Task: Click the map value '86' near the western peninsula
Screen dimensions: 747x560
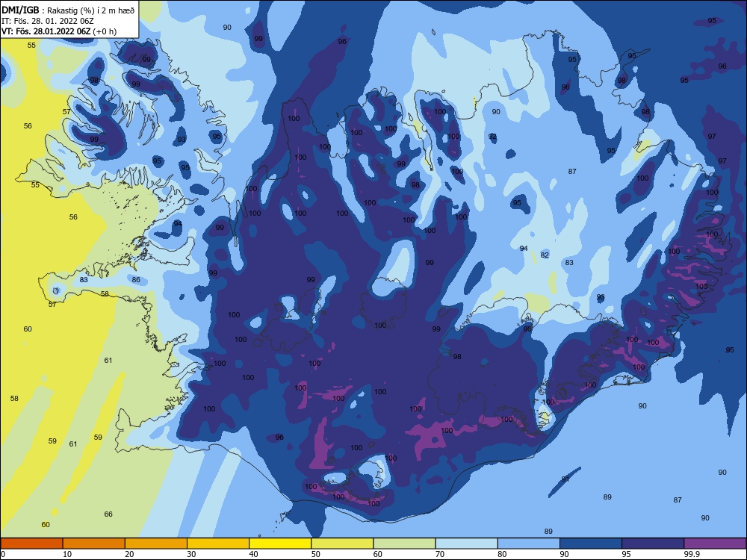Action: coord(136,279)
